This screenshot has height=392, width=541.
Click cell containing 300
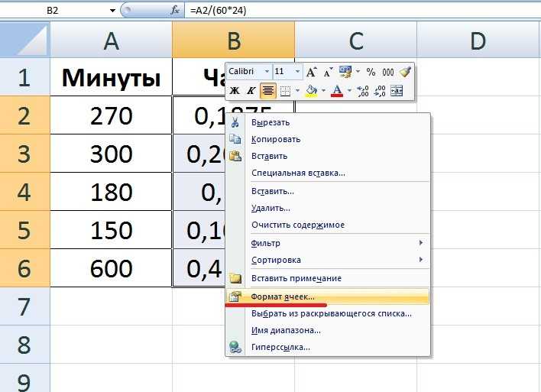pos(111,154)
